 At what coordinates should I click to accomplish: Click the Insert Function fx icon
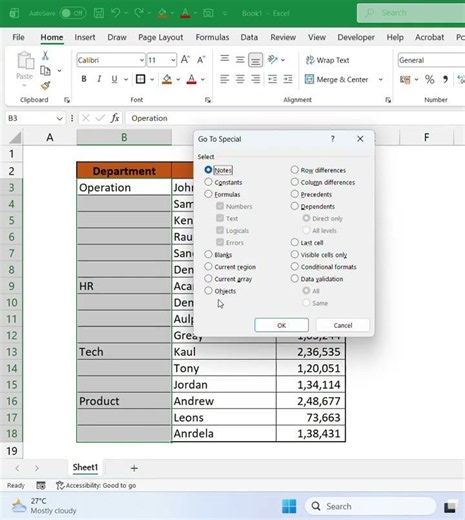(115, 118)
